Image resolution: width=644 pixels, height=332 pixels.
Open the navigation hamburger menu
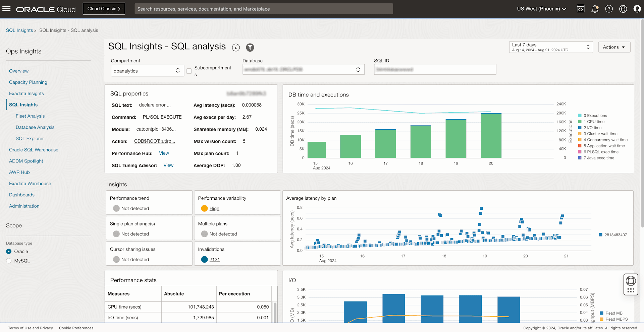pyautogui.click(x=6, y=9)
